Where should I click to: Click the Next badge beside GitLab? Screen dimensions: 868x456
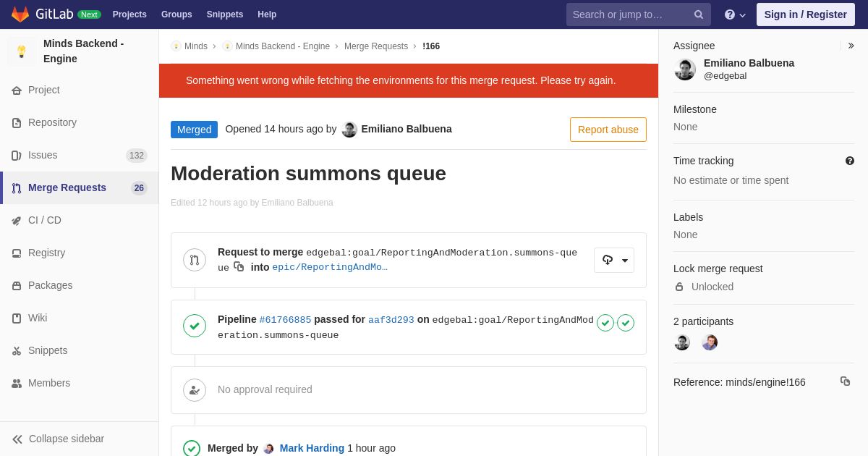click(x=90, y=14)
